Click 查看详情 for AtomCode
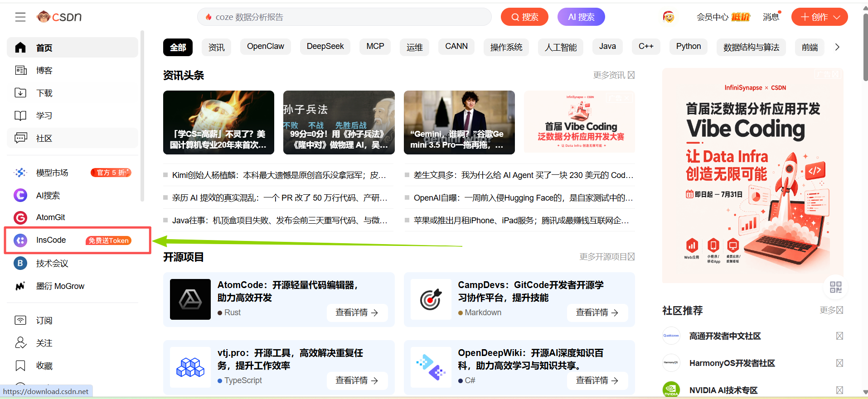The width and height of the screenshot is (868, 399). coord(357,312)
